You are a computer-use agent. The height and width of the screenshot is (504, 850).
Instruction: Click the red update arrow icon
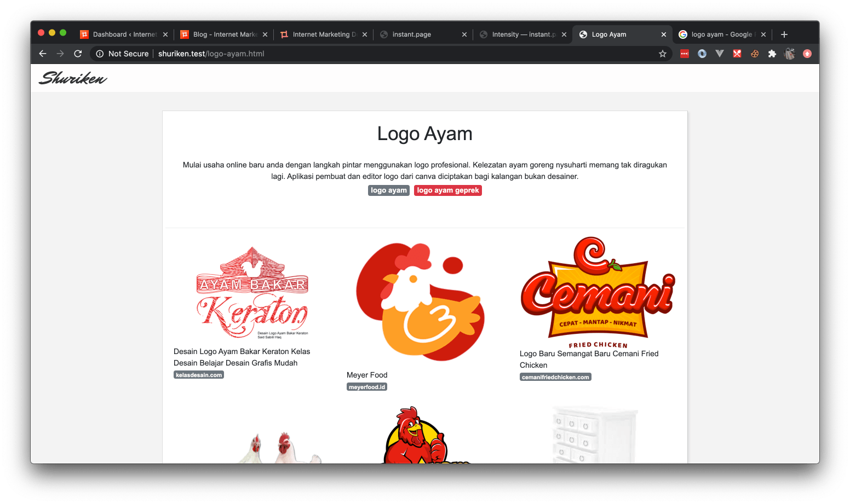[807, 54]
